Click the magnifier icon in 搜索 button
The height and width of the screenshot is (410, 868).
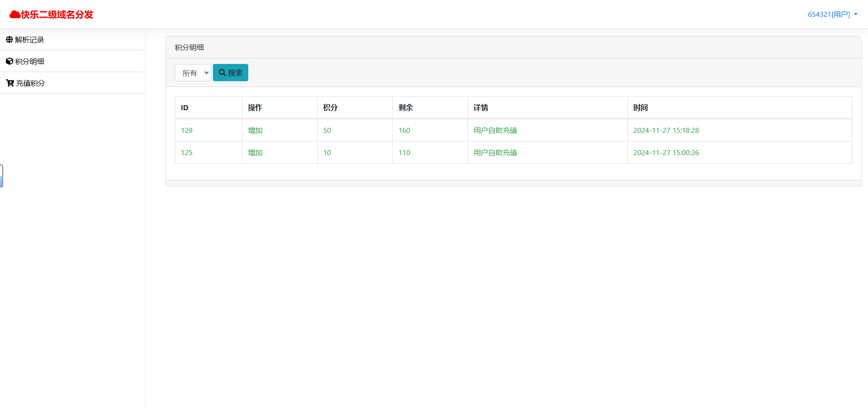222,73
